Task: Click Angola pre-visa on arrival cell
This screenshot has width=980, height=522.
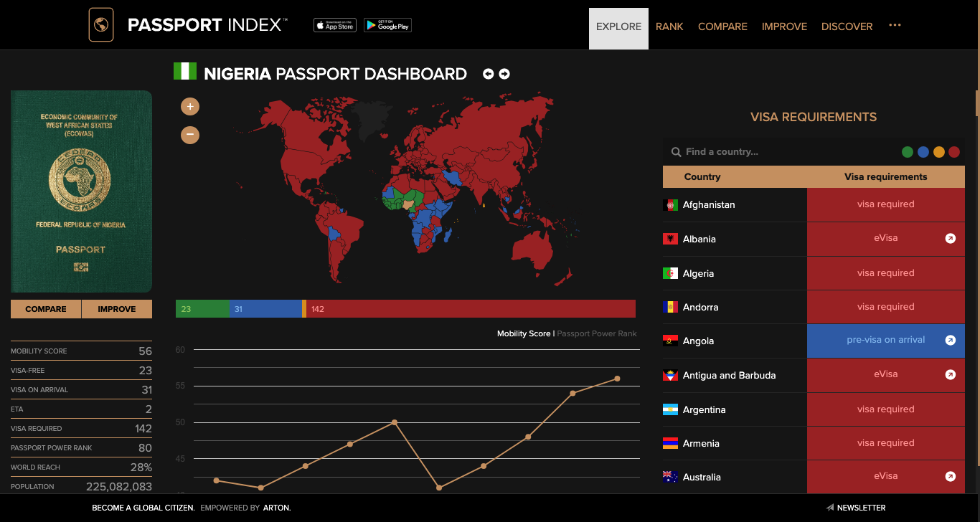Action: [x=886, y=341]
